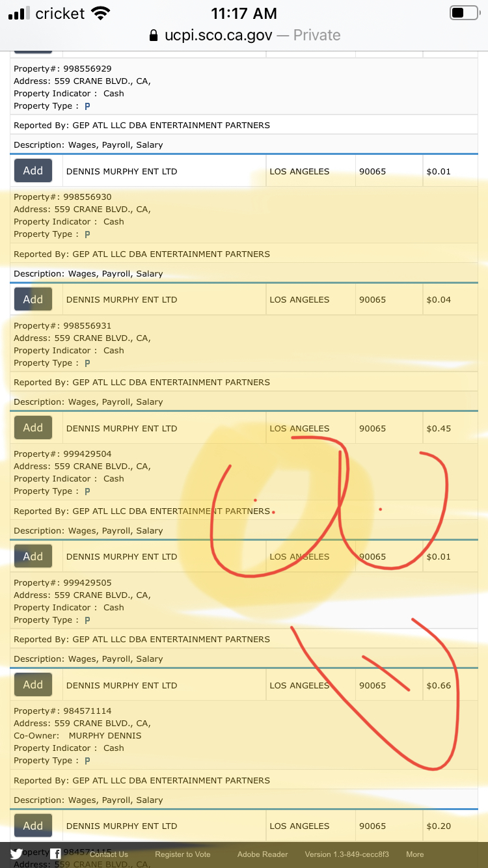Tap the lock icon beside ucpi.sco.ca.gov
488x868 pixels.
click(154, 35)
